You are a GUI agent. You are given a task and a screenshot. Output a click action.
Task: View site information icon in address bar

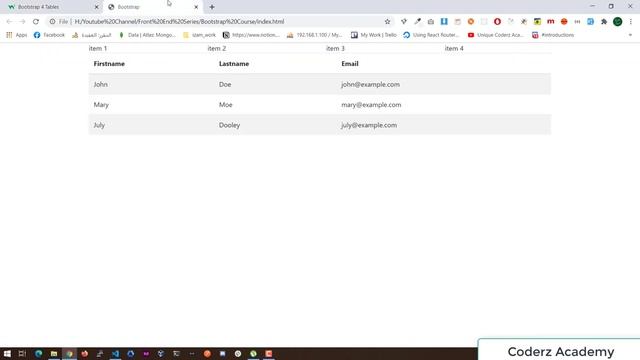click(x=52, y=22)
